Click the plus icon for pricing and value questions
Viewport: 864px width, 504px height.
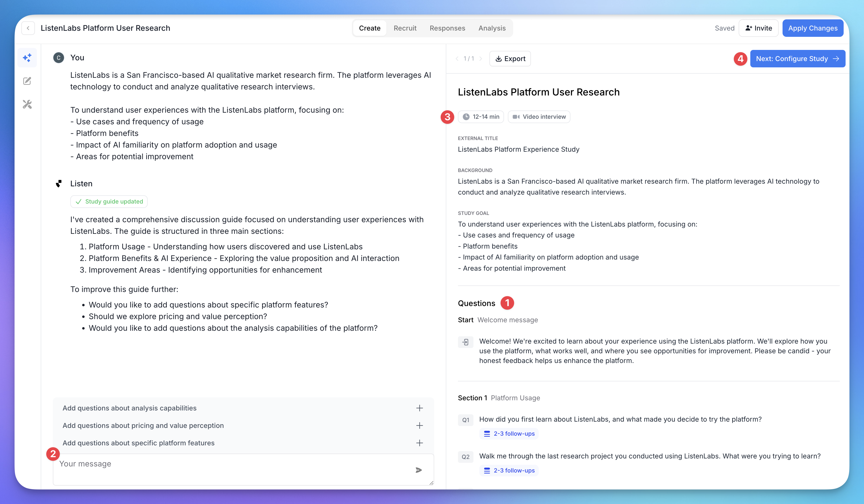pos(420,425)
